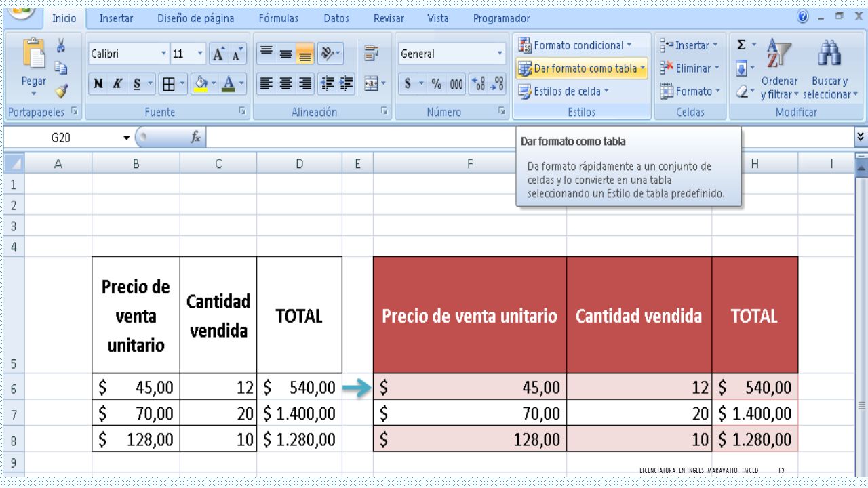Open the Eliminar cells dropdown
868x488 pixels.
[x=689, y=68]
